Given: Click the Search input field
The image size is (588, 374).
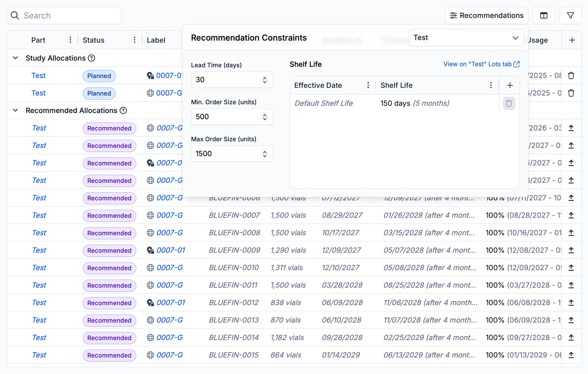Looking at the screenshot, I should point(64,16).
